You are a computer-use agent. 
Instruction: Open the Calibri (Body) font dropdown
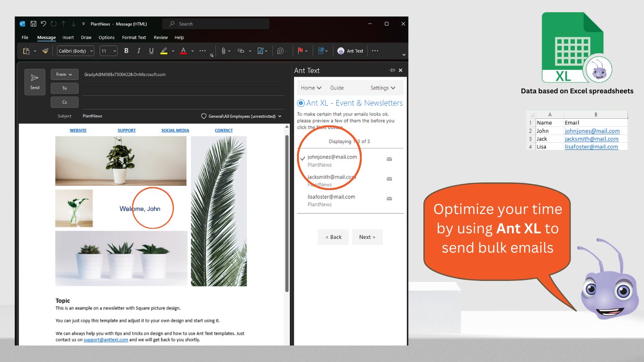75,51
